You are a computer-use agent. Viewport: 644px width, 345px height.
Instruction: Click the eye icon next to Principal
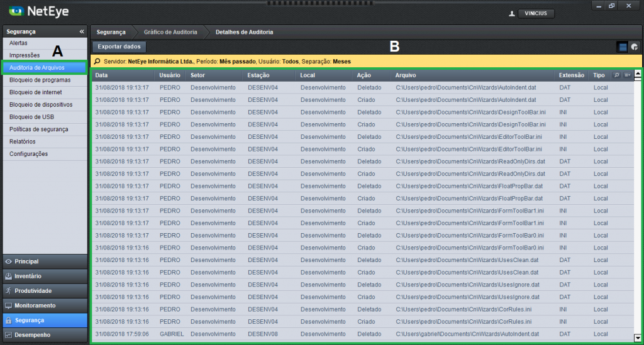8,261
